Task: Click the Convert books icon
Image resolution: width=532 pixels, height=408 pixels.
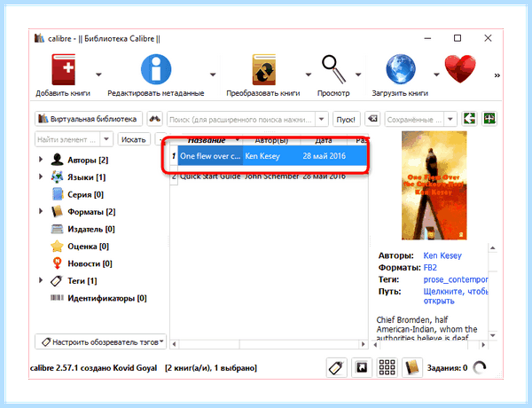Action: pyautogui.click(x=263, y=69)
